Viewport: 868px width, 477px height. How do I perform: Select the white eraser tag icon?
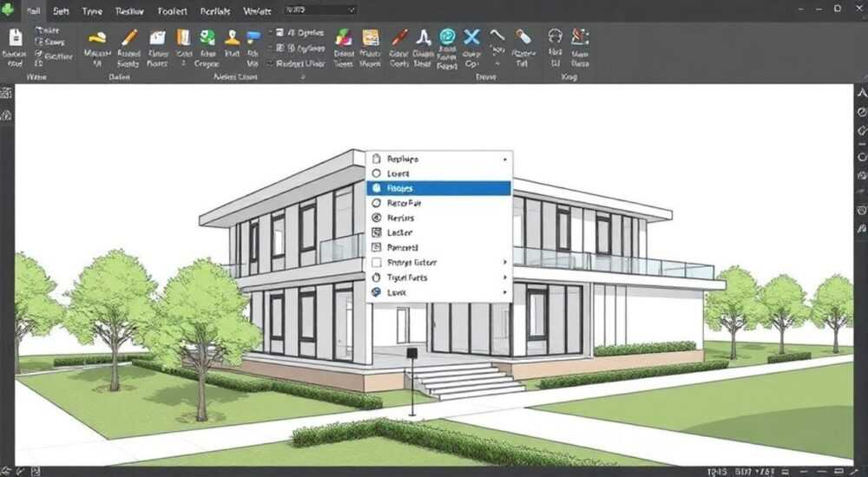(x=523, y=37)
